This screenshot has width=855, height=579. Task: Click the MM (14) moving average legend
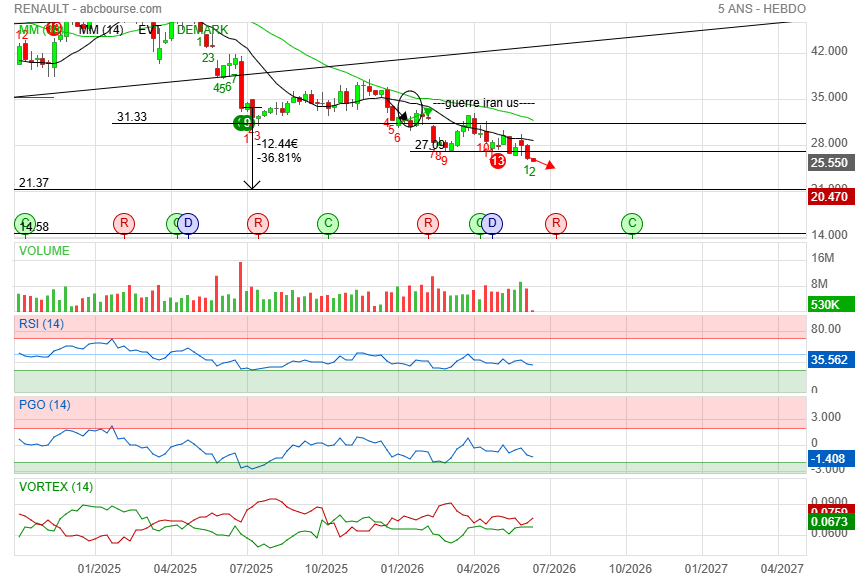point(101,29)
